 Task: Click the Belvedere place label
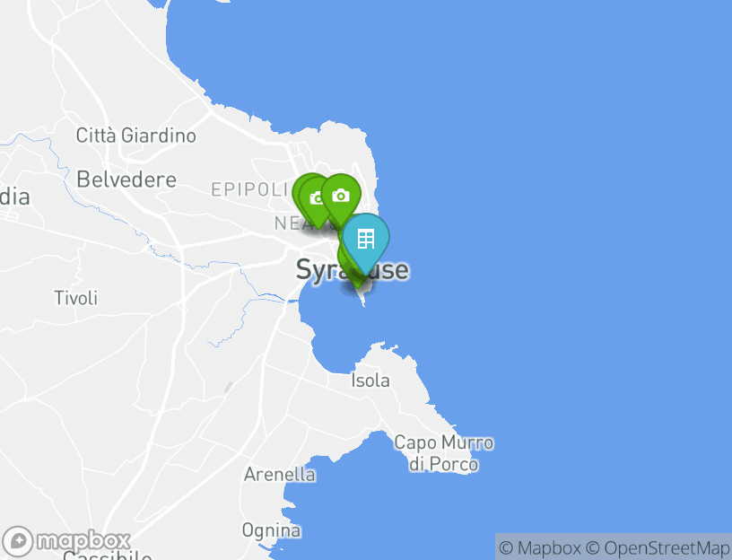tap(126, 179)
